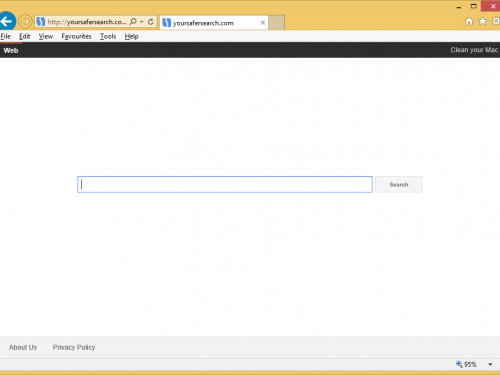Open the File menu
Image resolution: width=500 pixels, height=375 pixels.
click(x=6, y=36)
